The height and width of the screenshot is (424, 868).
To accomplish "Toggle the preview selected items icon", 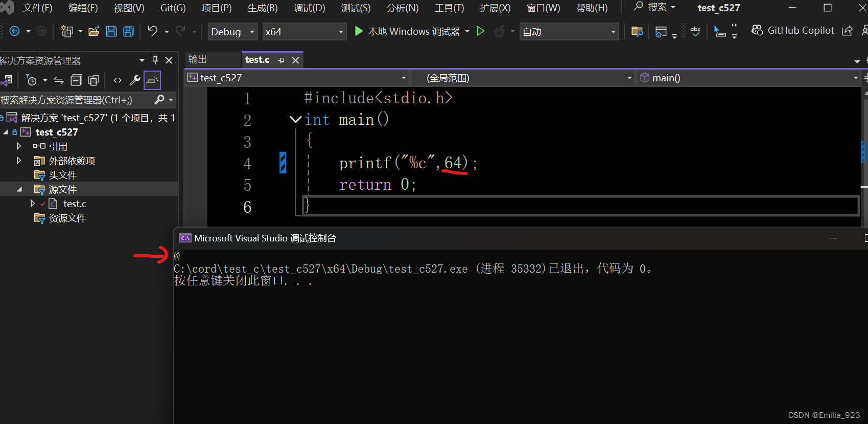I will [x=152, y=80].
